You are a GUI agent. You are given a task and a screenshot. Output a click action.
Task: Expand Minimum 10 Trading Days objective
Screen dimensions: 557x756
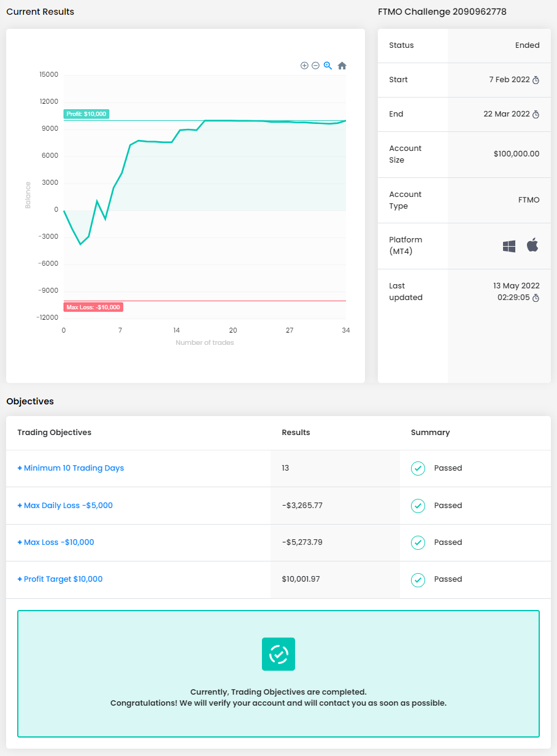pyautogui.click(x=71, y=468)
